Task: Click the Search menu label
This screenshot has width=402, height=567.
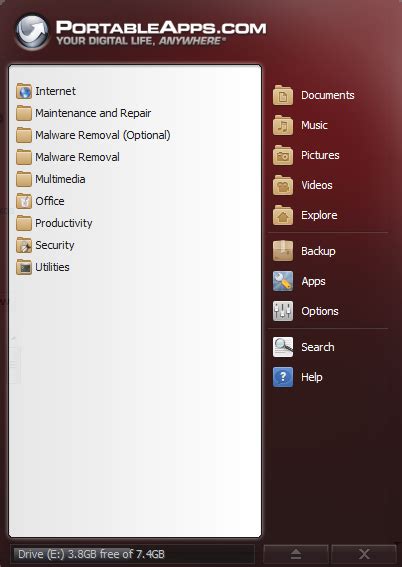Action: tap(317, 347)
